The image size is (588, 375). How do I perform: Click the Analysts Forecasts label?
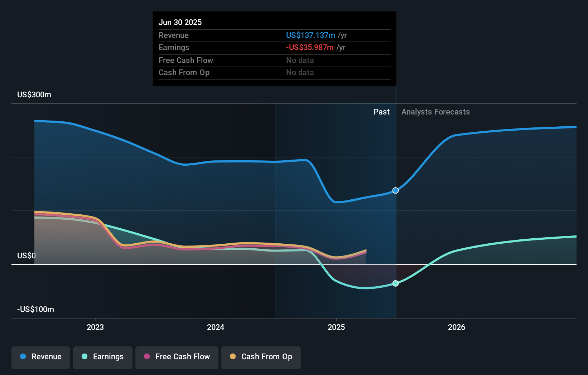(x=435, y=112)
